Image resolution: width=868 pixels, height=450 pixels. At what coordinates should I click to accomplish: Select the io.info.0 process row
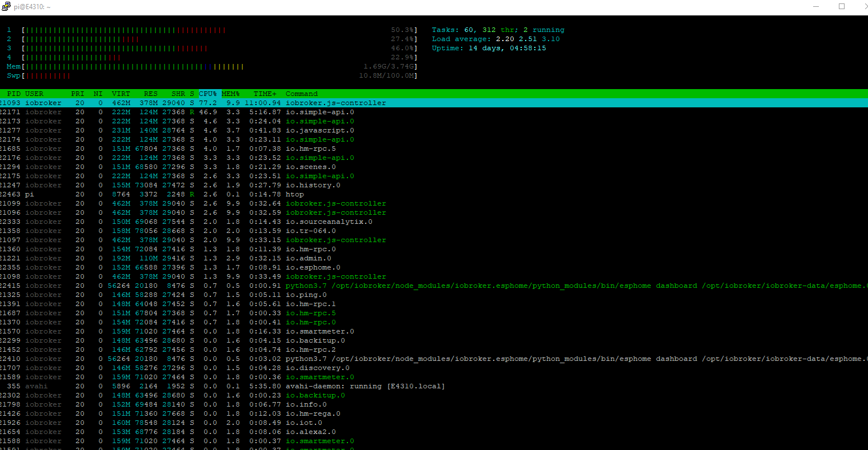(x=434, y=404)
